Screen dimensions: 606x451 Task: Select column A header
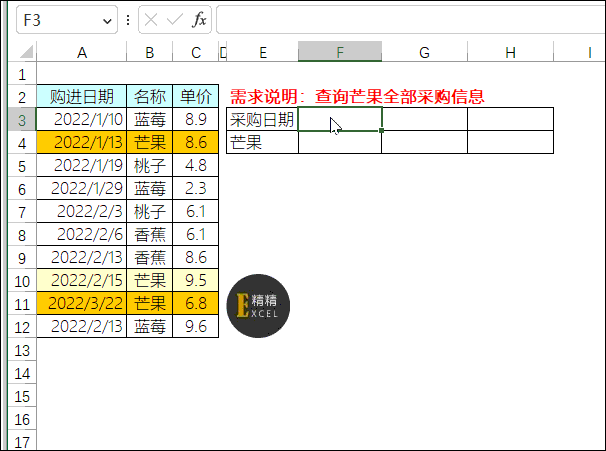coord(82,52)
